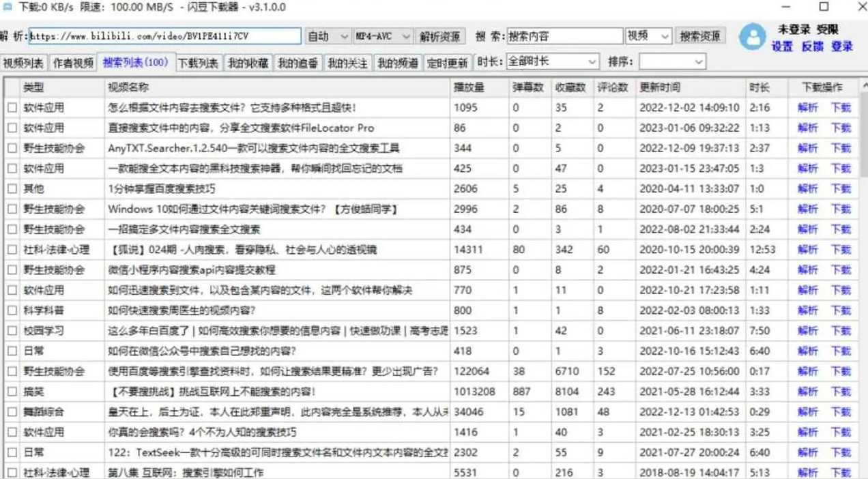This screenshot has height=479, width=868.
Task: Click date 2022-07-25 10:56:00 cell
Action: [691, 372]
